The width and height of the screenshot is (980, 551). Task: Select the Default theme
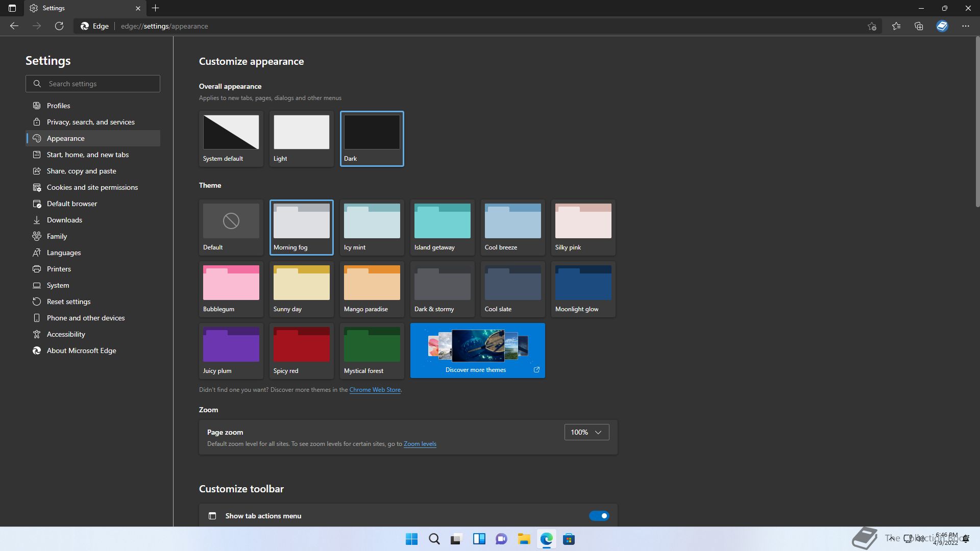(x=231, y=228)
